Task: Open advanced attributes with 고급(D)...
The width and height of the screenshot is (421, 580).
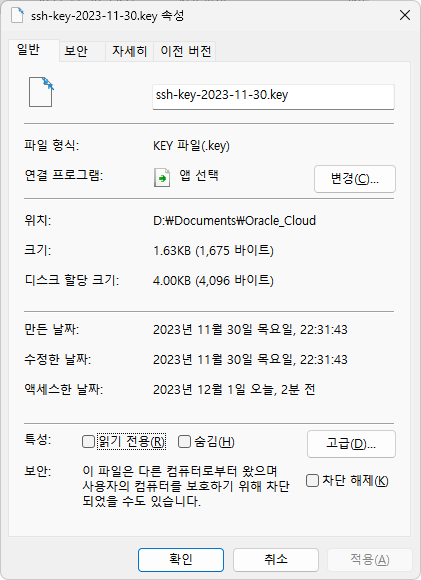Action: point(351,444)
